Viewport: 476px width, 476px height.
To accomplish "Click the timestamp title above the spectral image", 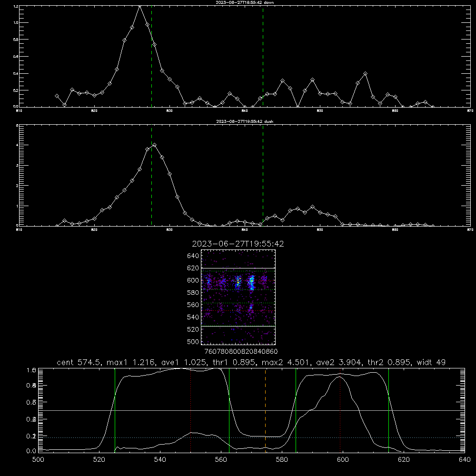I will coord(238,244).
